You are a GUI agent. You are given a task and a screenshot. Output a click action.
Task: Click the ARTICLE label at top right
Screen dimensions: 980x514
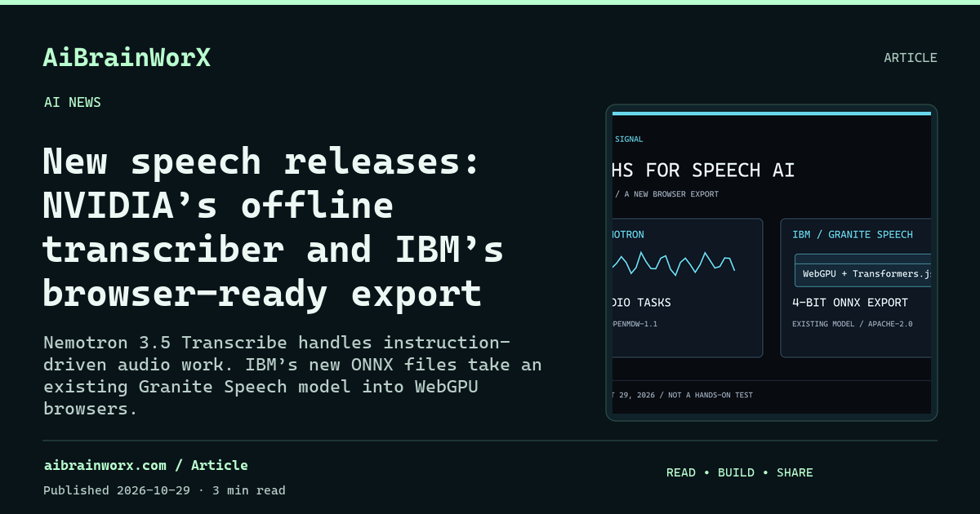911,58
